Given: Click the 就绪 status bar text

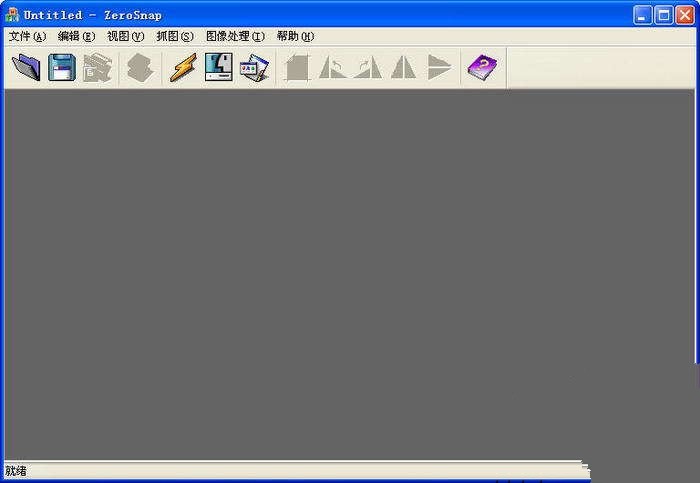Looking at the screenshot, I should [x=16, y=471].
